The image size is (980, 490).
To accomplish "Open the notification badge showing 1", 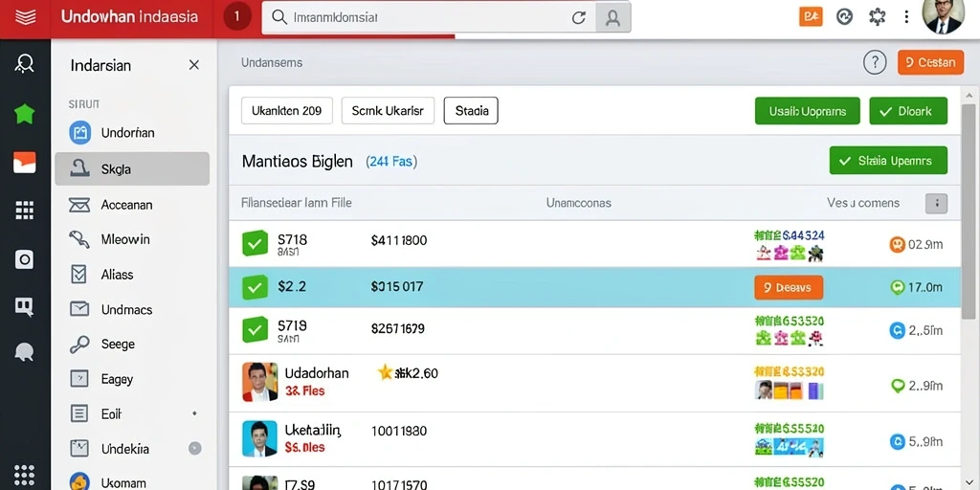I will pos(236,17).
